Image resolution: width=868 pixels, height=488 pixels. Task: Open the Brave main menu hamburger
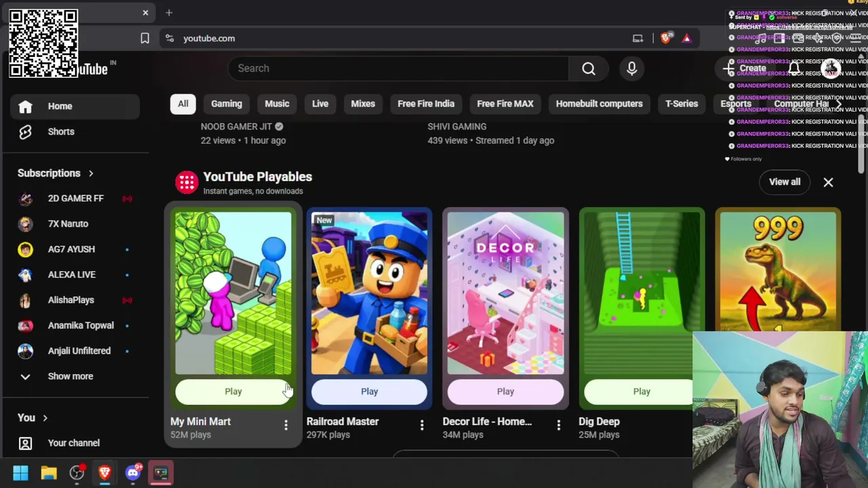click(x=856, y=39)
